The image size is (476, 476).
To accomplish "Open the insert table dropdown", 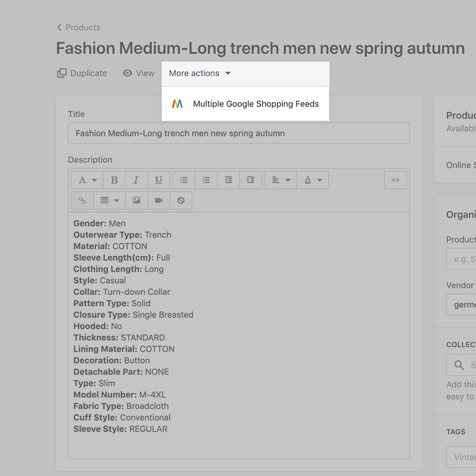I will pyautogui.click(x=109, y=200).
